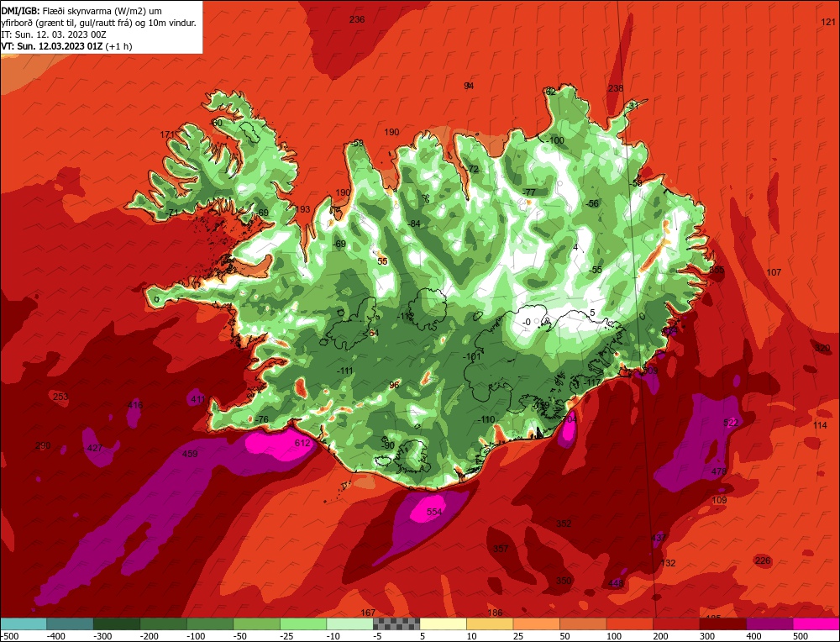Click the 427 value in the southwest sea
Screen dimensions: 840x642
pyautogui.click(x=95, y=448)
